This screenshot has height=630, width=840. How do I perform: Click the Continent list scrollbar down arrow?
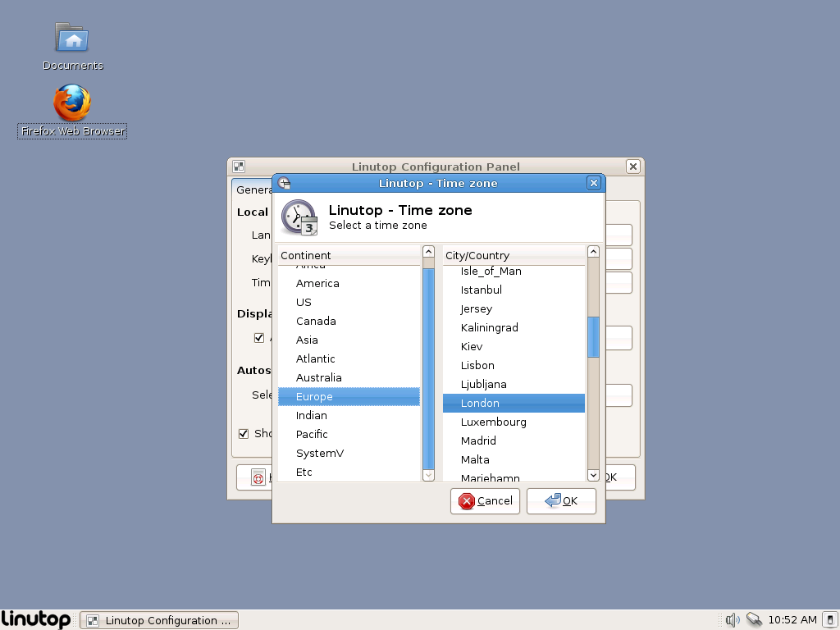[428, 475]
